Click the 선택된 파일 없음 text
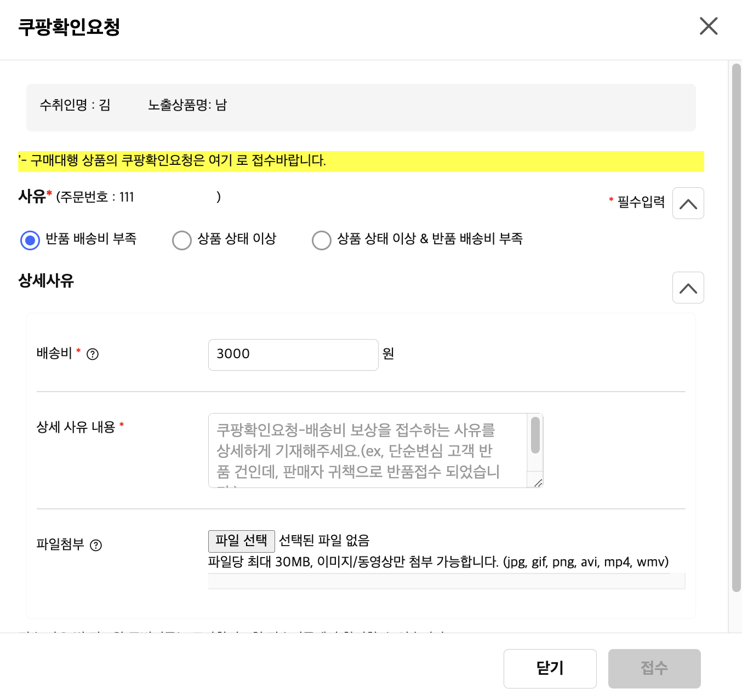The image size is (742, 700). pyautogui.click(x=324, y=541)
